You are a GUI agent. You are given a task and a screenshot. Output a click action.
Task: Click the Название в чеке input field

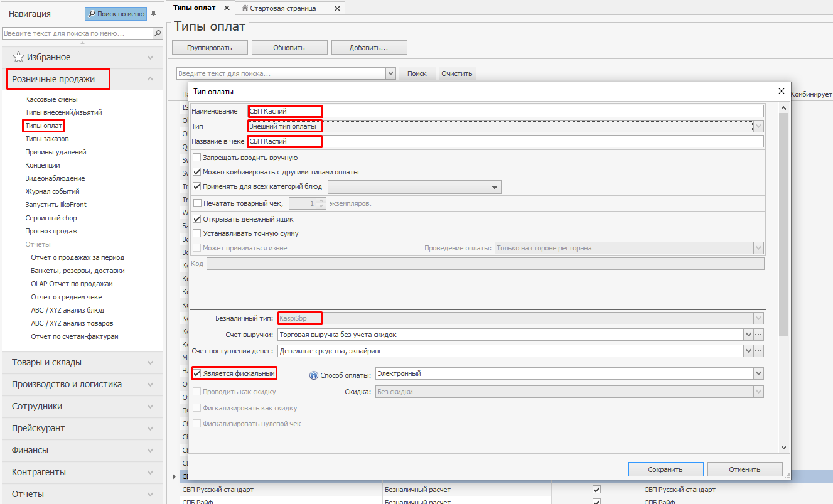[x=505, y=141]
